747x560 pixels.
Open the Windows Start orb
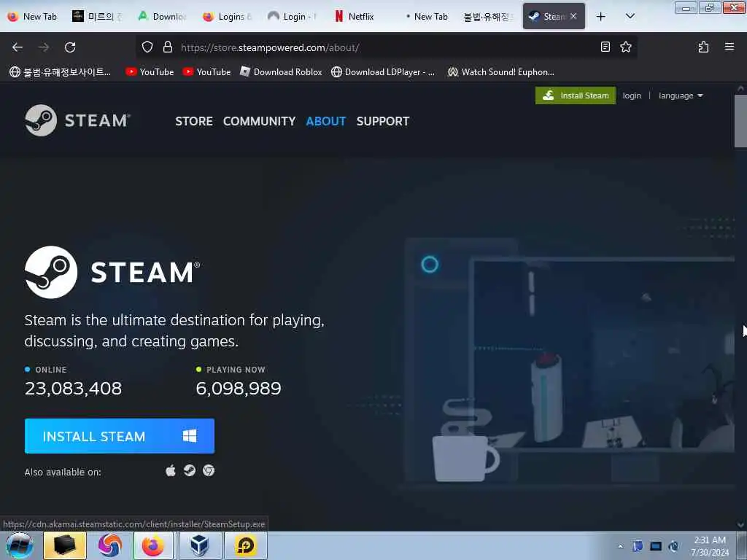(20, 545)
